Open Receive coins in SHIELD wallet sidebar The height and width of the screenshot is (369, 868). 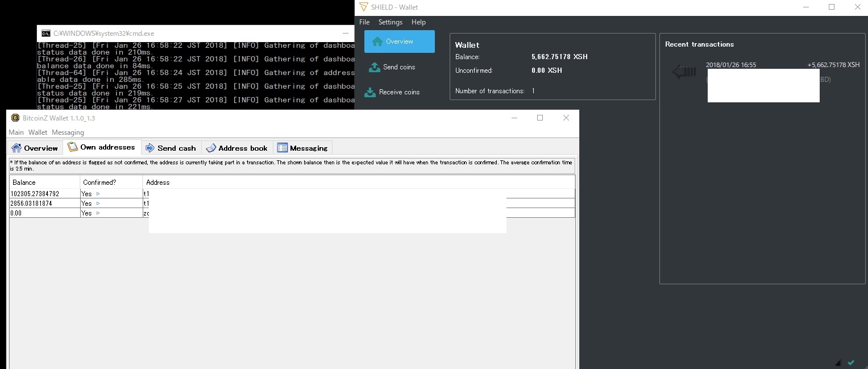(392, 92)
